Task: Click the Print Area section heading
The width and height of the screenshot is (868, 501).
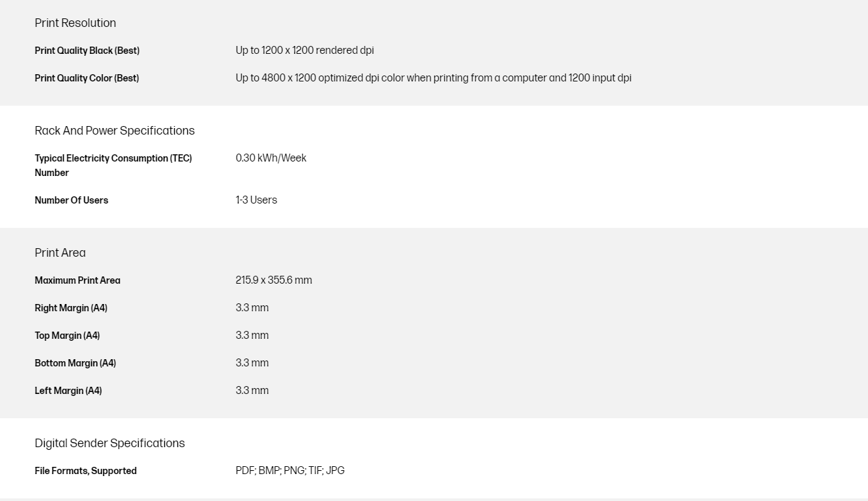Action: click(x=60, y=253)
